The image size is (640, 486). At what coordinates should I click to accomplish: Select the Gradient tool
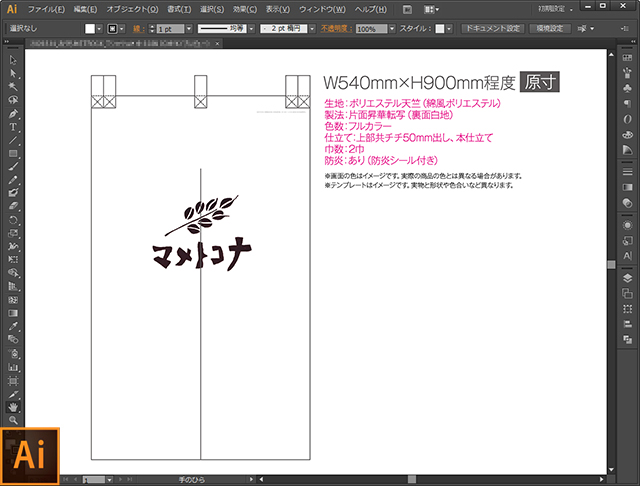point(13,313)
